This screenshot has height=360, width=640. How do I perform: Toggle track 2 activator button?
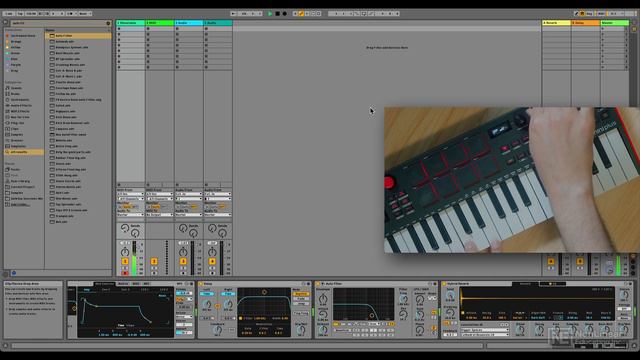[x=154, y=261]
